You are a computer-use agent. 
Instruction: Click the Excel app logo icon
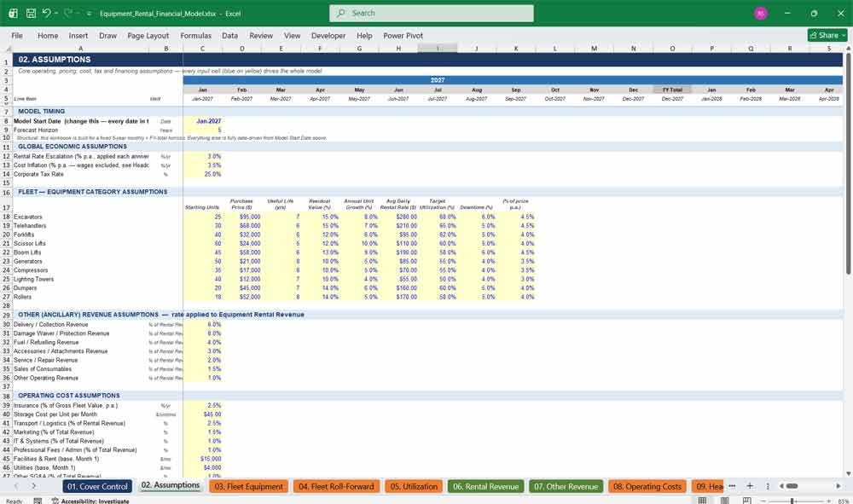pos(13,13)
